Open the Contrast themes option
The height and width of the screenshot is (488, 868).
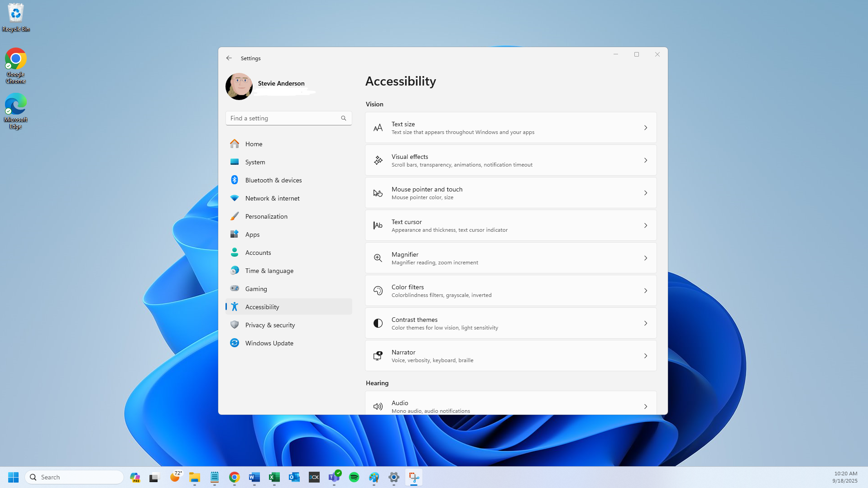511,323
